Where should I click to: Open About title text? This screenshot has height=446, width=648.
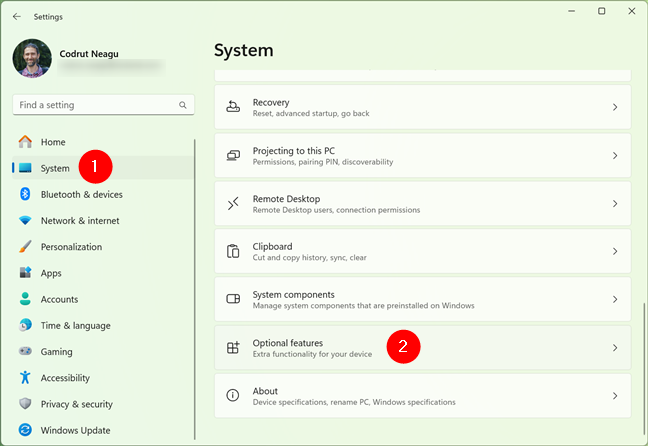(x=265, y=391)
